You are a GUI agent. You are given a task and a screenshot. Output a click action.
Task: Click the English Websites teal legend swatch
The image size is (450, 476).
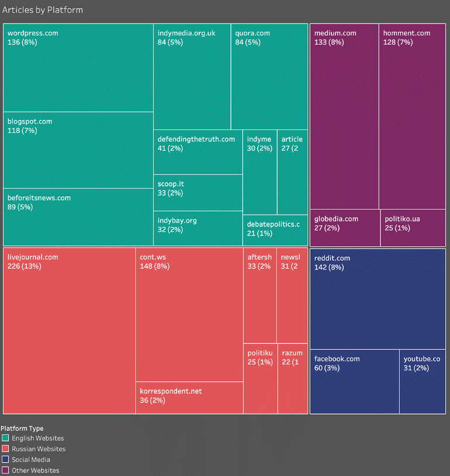tap(5, 438)
